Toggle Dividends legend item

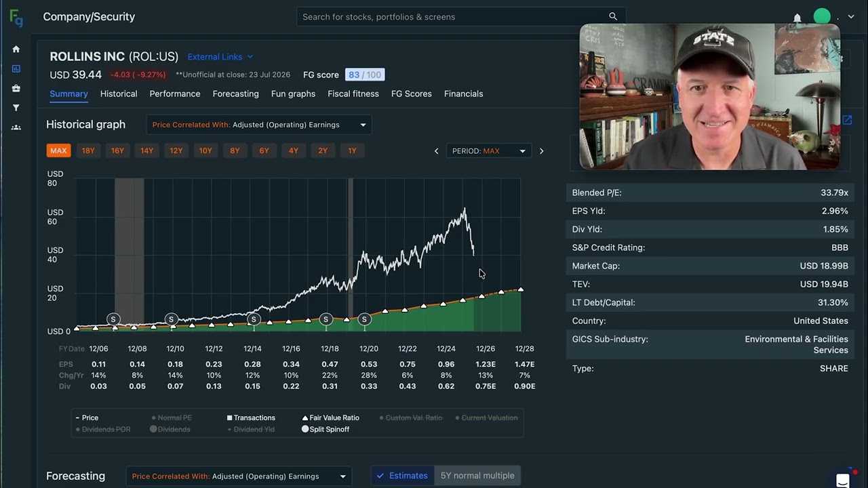click(x=170, y=430)
